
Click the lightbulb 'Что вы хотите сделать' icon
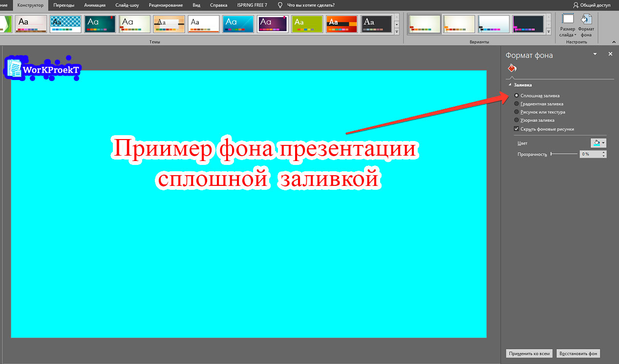[x=280, y=5]
